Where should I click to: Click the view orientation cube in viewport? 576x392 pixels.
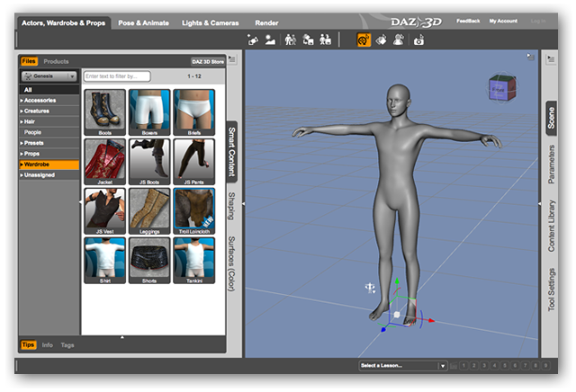(x=501, y=87)
